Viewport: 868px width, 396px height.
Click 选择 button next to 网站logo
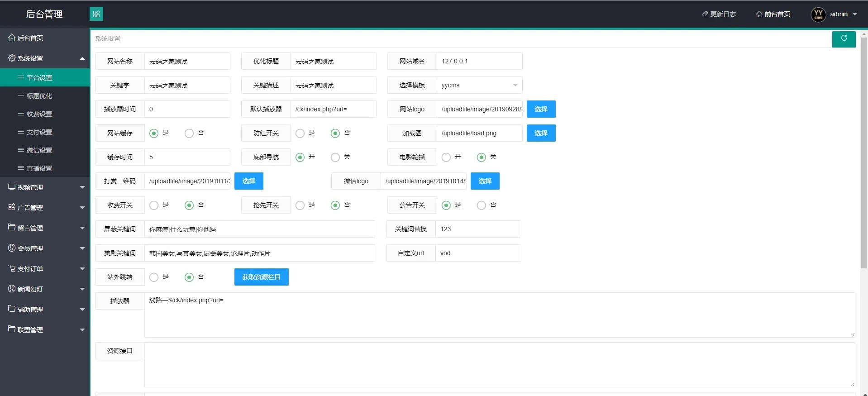pyautogui.click(x=541, y=109)
